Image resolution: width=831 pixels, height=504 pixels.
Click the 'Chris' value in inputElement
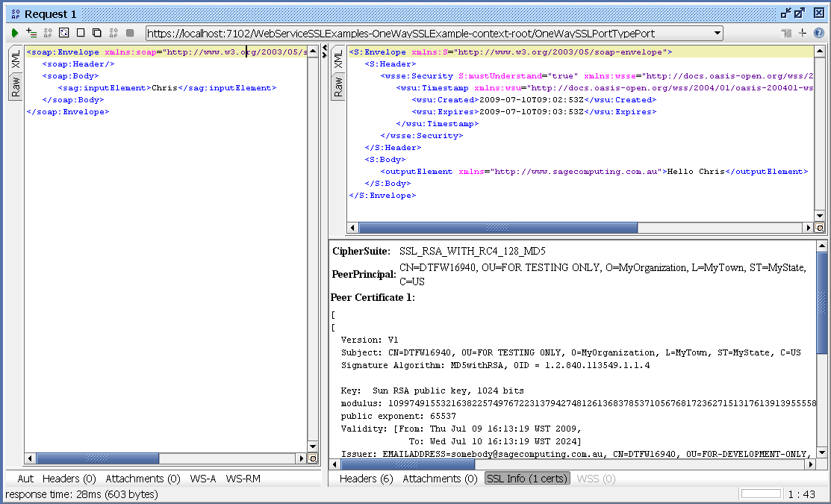(164, 88)
